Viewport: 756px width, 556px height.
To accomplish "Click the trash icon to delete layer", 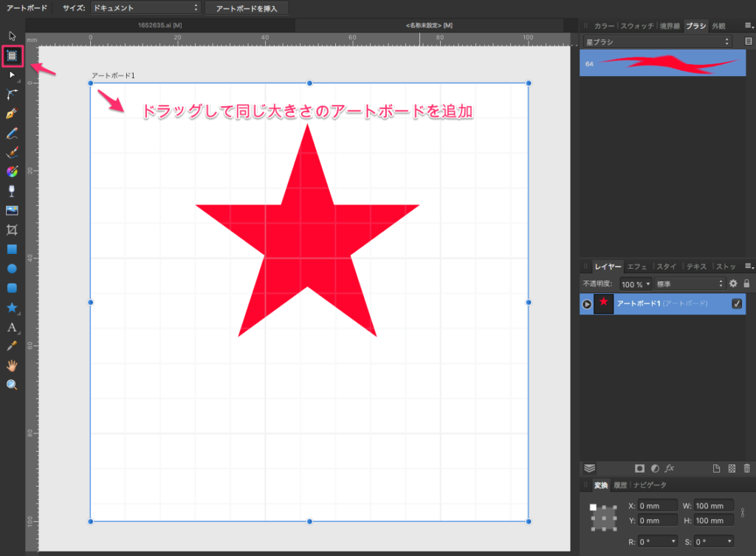I will [747, 468].
